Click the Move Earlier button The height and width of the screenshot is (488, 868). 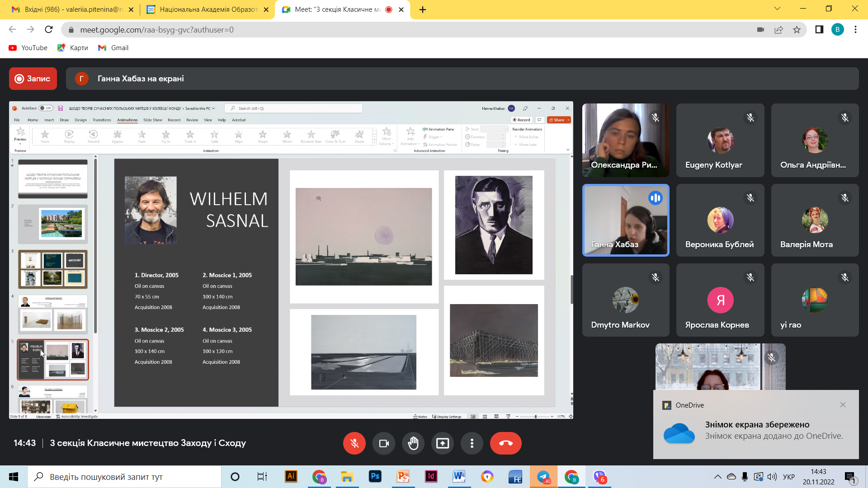coord(527,137)
